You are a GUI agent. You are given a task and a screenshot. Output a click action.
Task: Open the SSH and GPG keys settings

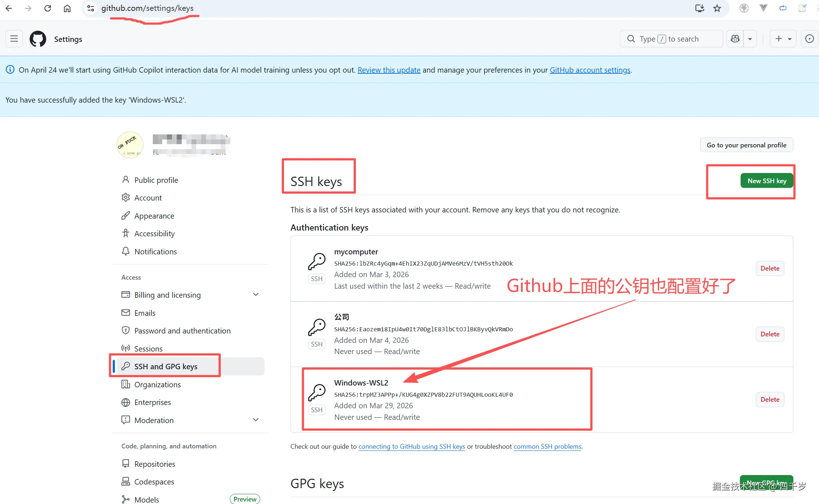click(166, 366)
